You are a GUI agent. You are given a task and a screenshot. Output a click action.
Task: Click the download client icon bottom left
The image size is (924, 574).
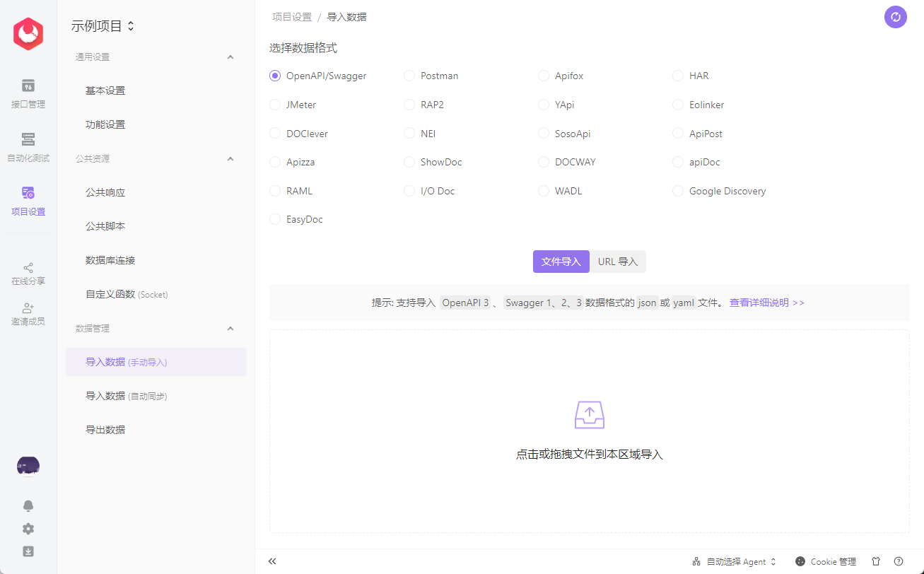[28, 551]
